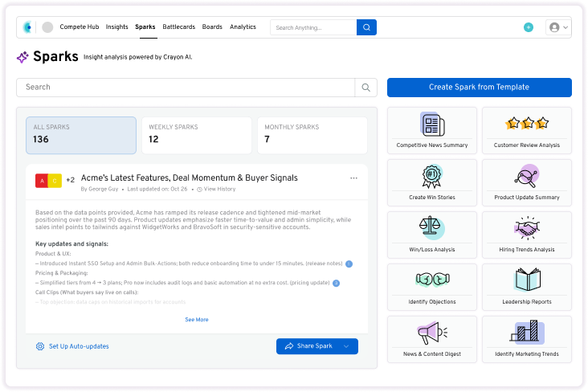Click the News & Content Digest megaphone icon

432,333
